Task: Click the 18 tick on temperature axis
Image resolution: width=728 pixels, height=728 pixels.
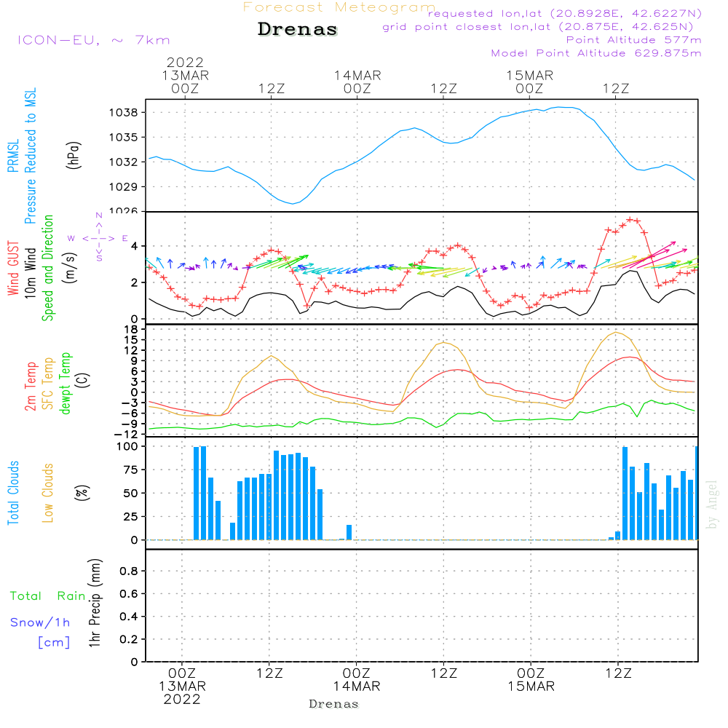Action: (x=132, y=330)
